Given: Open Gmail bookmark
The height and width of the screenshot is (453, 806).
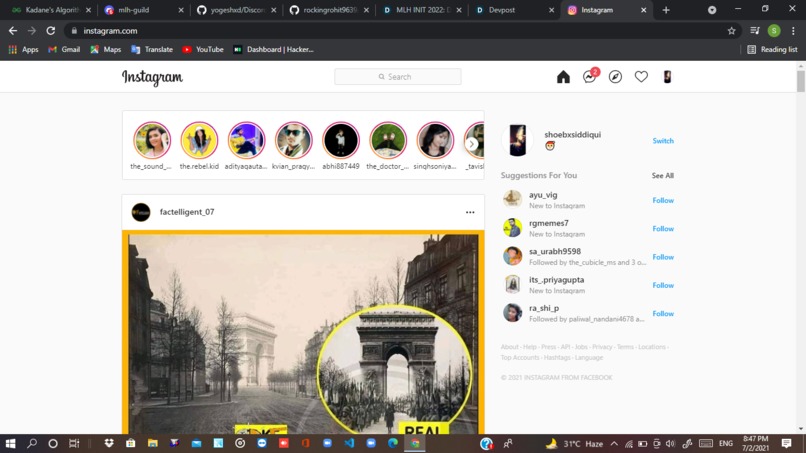Looking at the screenshot, I should (64, 49).
